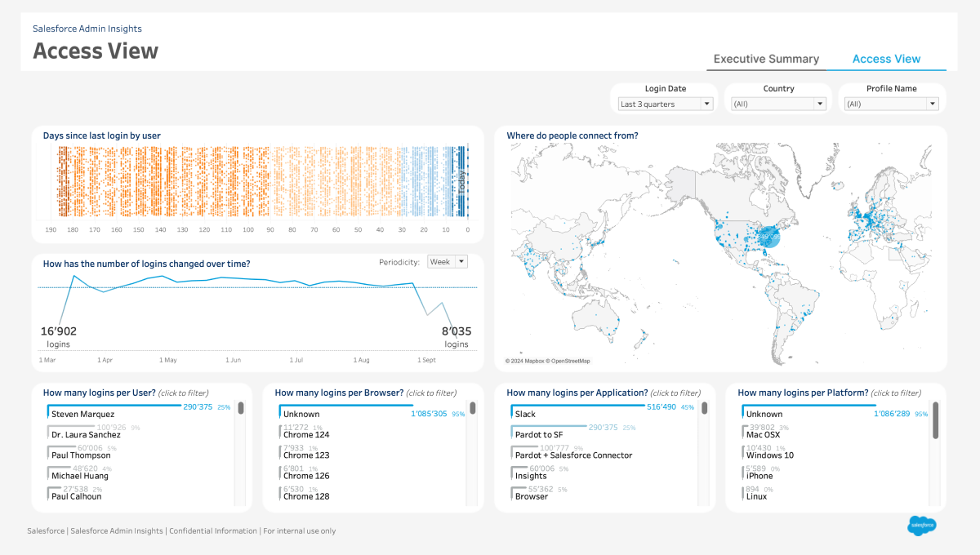
Task: Click the iPhone platform row
Action: [759, 475]
